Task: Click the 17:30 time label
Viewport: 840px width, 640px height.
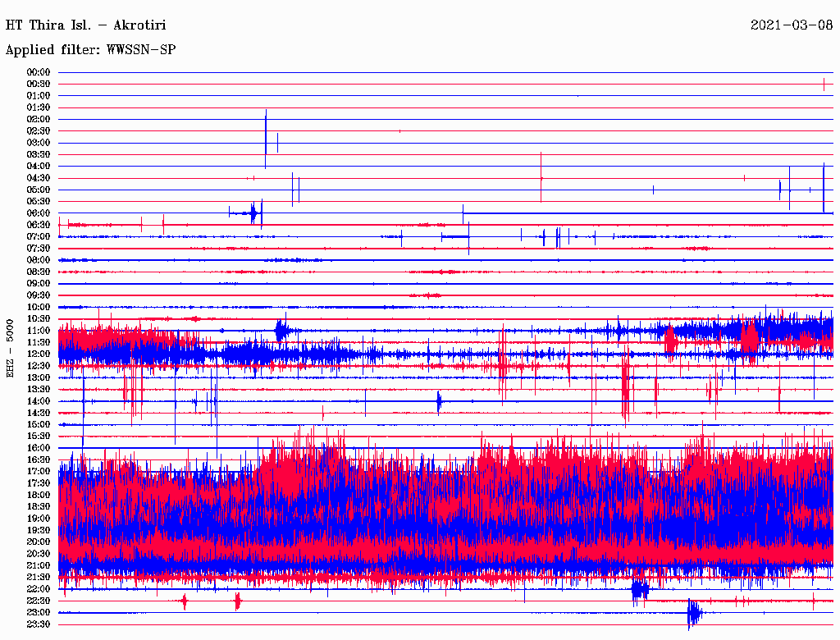Action: pos(39,483)
